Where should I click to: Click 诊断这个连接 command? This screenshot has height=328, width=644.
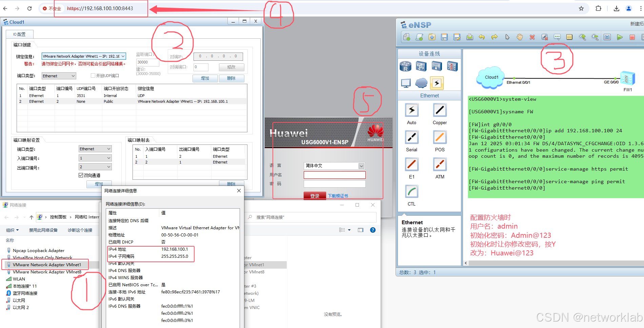[x=80, y=230]
